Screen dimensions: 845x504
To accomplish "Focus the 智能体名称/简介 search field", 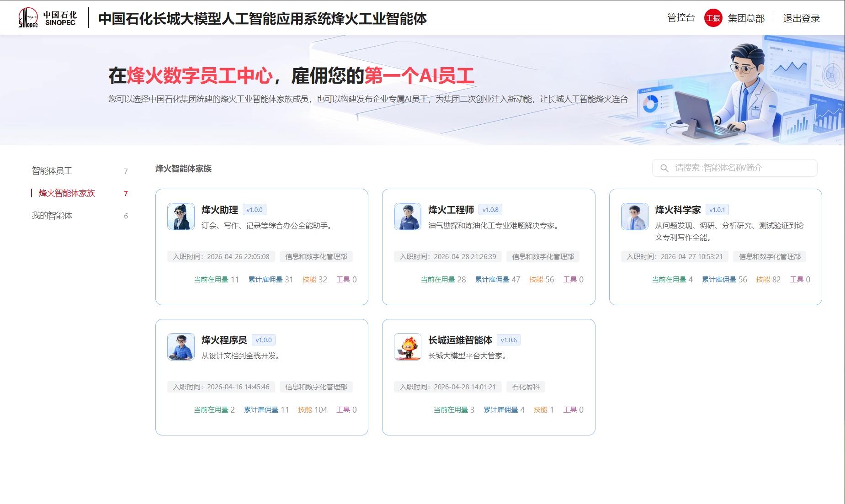I will tap(740, 168).
